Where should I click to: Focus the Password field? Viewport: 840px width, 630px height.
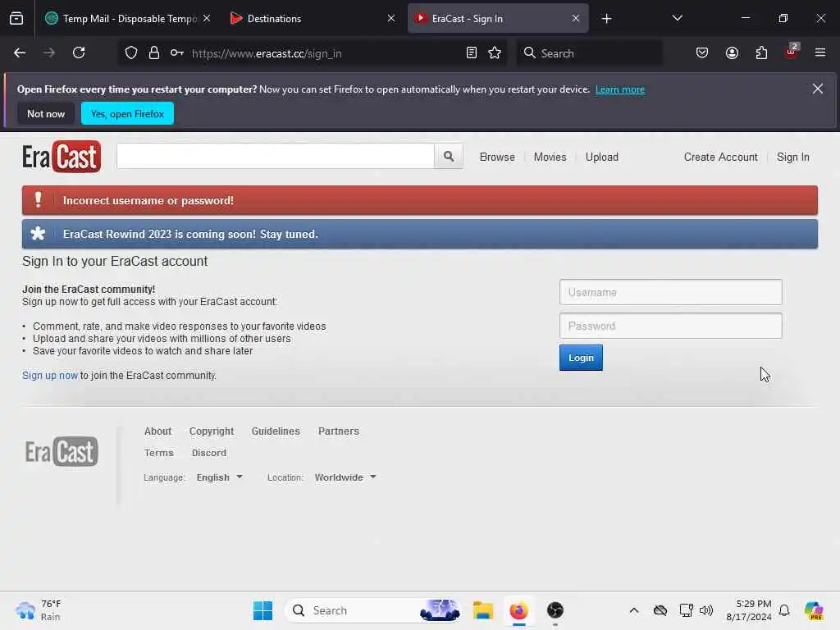671,326
